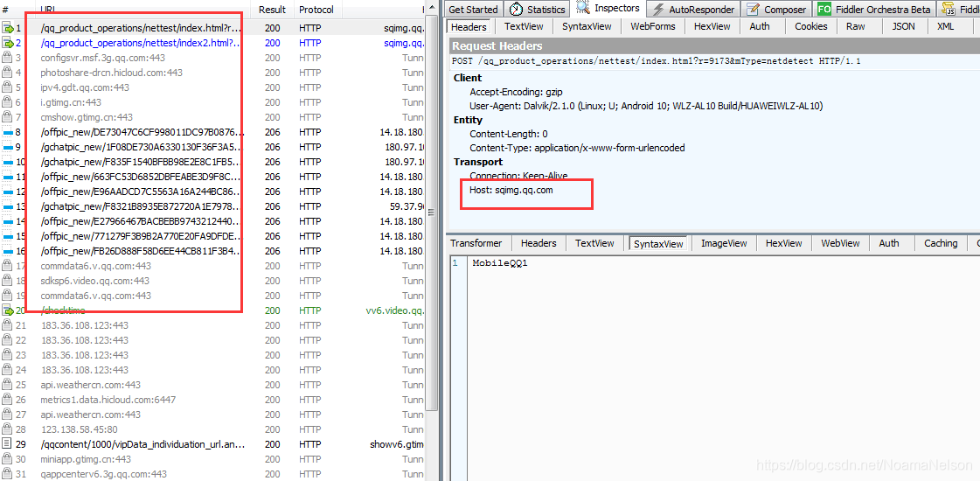Click MobileQQ1 text in response body
The height and width of the screenshot is (481, 980).
[x=500, y=263]
